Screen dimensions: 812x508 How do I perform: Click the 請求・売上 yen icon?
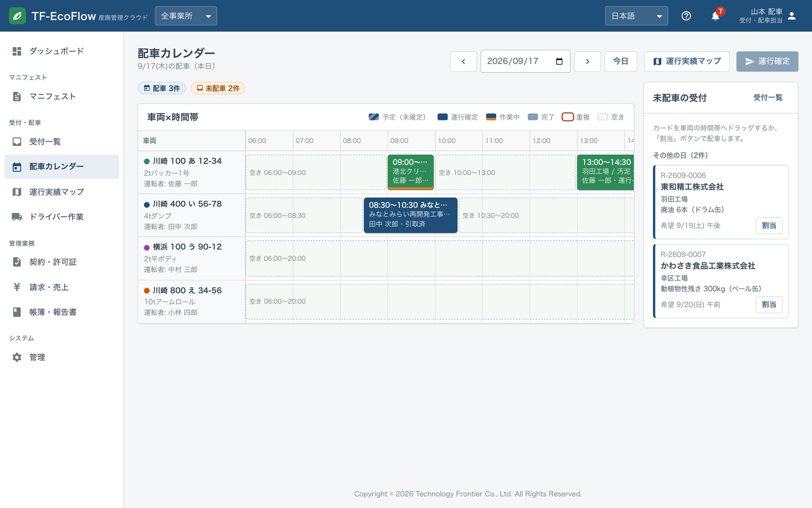pyautogui.click(x=17, y=287)
